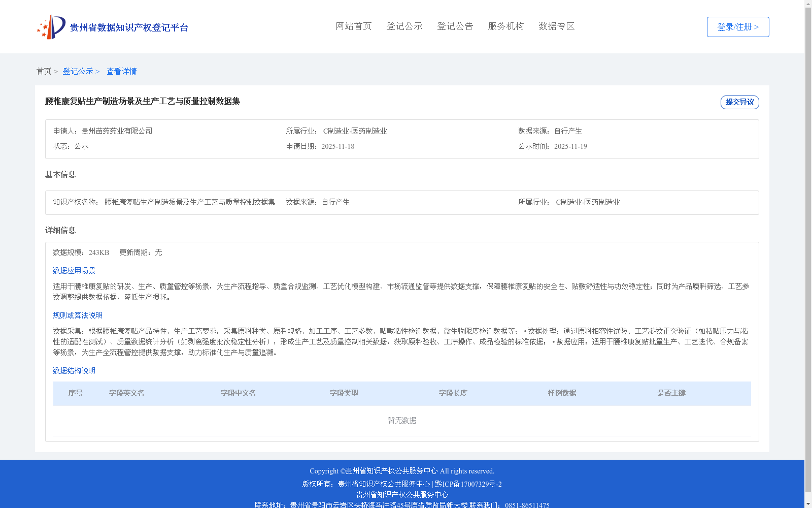The image size is (812, 508).
Task: Click 数据来源 value 自行产生 in header box
Action: click(x=568, y=131)
